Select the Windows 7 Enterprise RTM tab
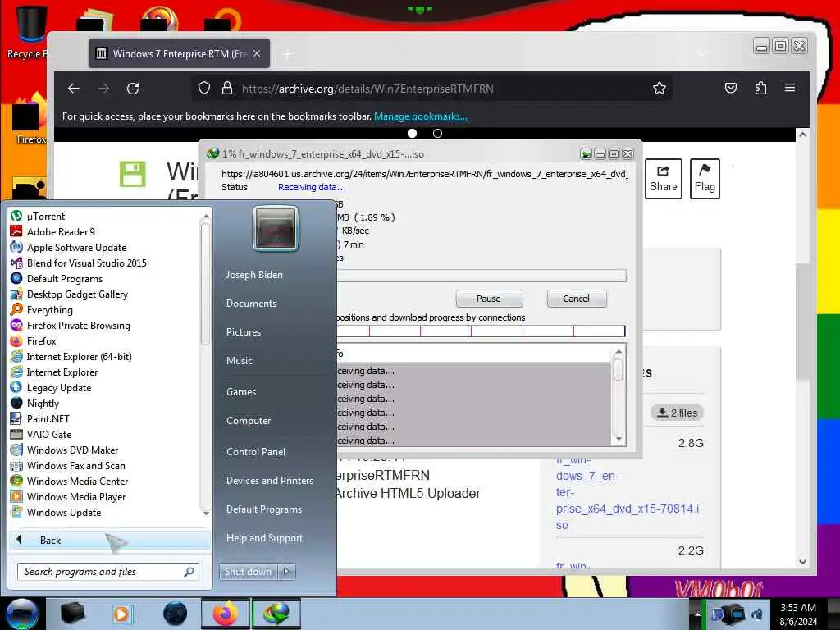840x630 pixels. click(x=179, y=53)
